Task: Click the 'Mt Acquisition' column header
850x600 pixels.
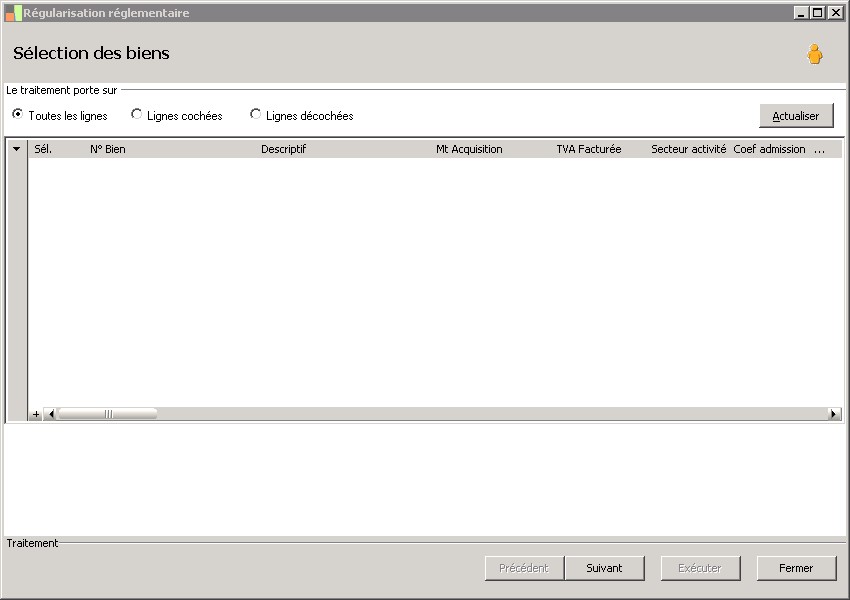Action: click(469, 149)
